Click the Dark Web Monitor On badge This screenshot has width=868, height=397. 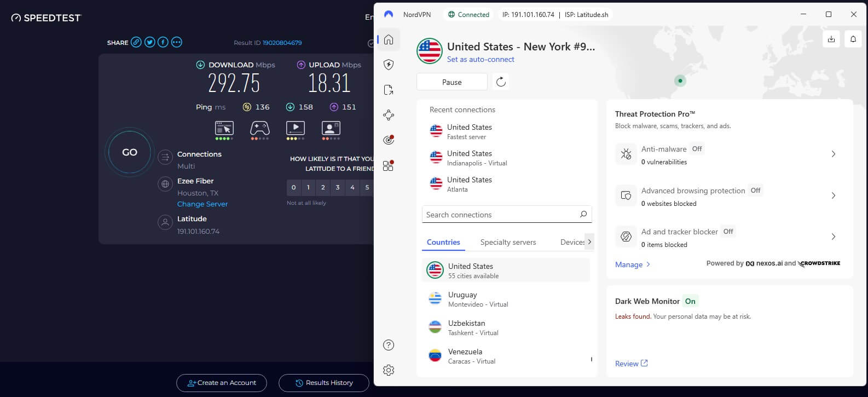click(691, 301)
